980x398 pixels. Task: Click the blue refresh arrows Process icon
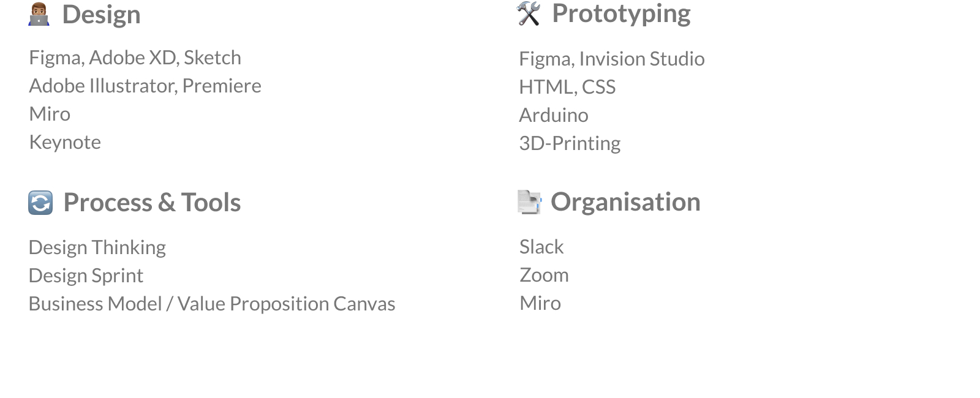[x=40, y=203]
